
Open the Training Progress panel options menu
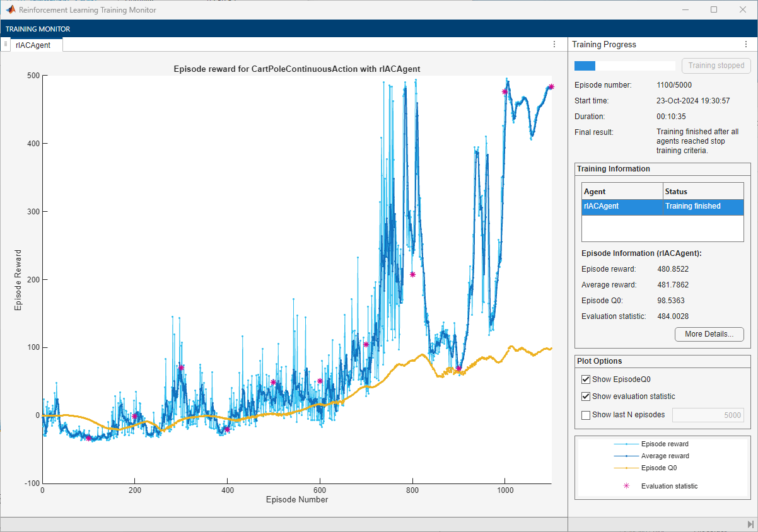click(745, 45)
